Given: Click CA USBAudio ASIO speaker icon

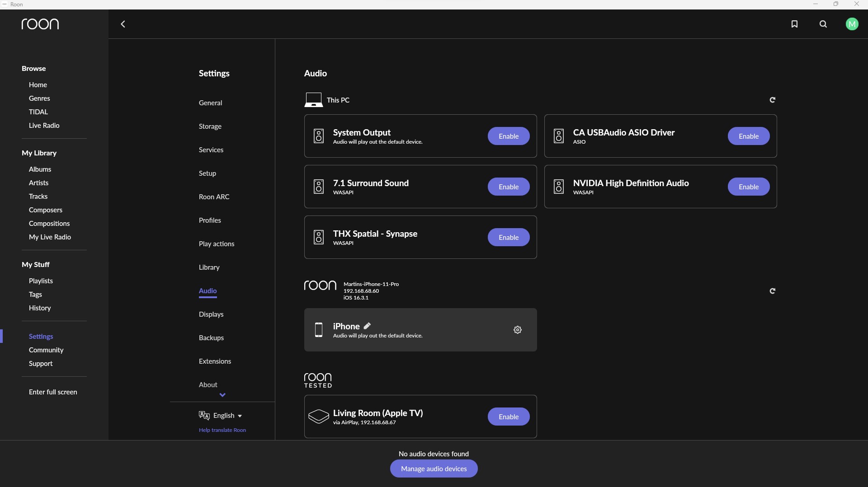Looking at the screenshot, I should (559, 136).
